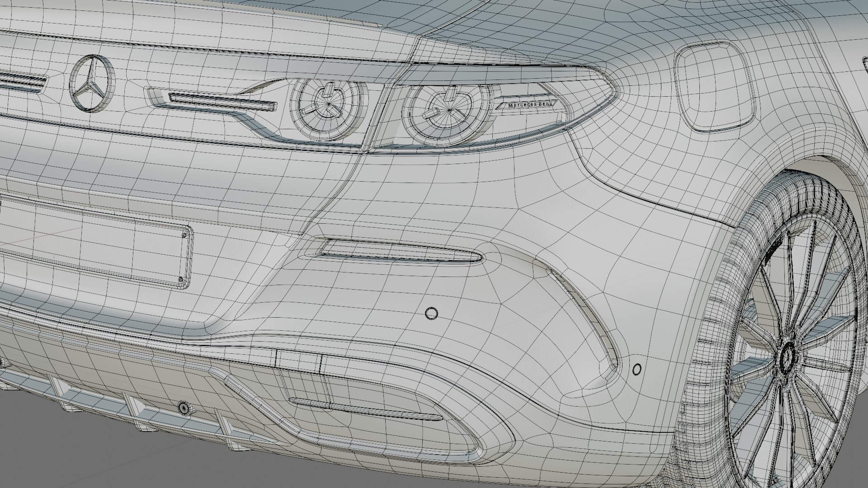Select the fuel filler door on the fender
The width and height of the screenshot is (868, 488).
pos(714,86)
